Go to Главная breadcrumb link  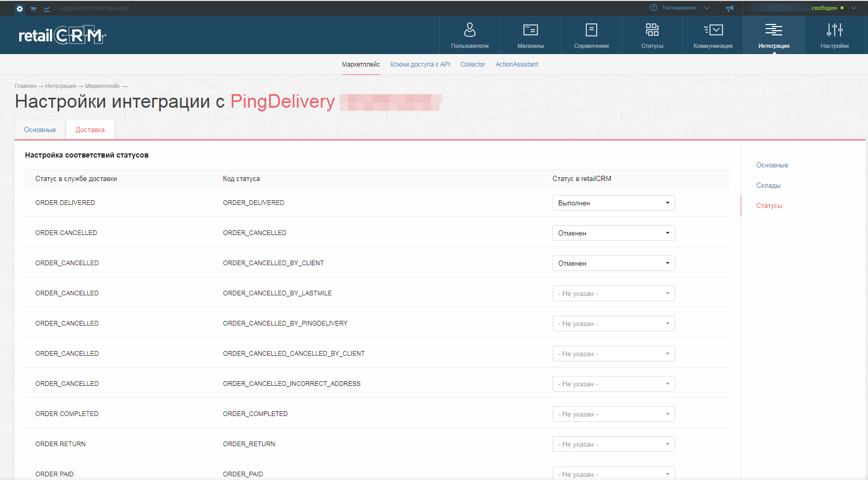point(25,86)
